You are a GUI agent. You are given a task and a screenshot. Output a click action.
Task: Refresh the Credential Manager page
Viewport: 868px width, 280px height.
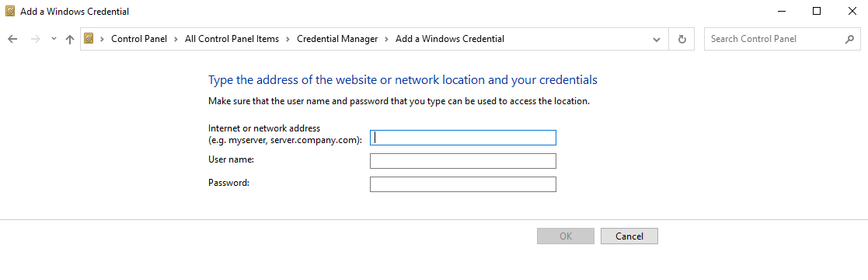[x=682, y=40]
